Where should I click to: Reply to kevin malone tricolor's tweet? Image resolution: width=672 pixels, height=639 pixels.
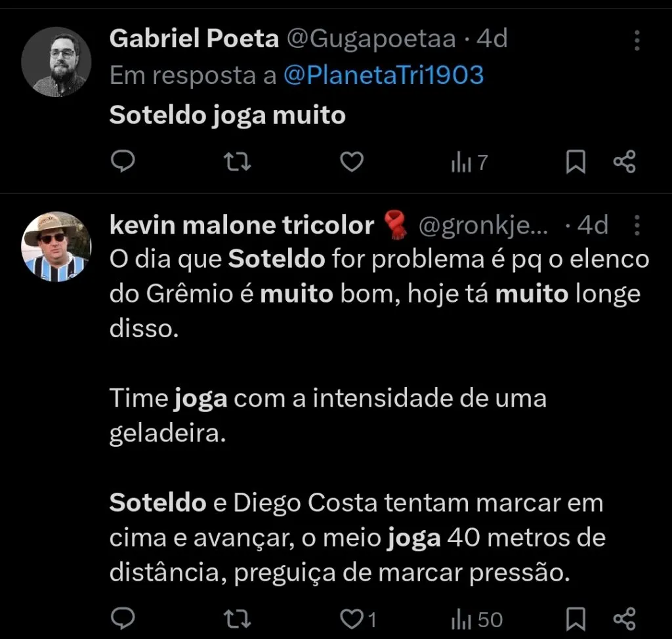coord(123,618)
